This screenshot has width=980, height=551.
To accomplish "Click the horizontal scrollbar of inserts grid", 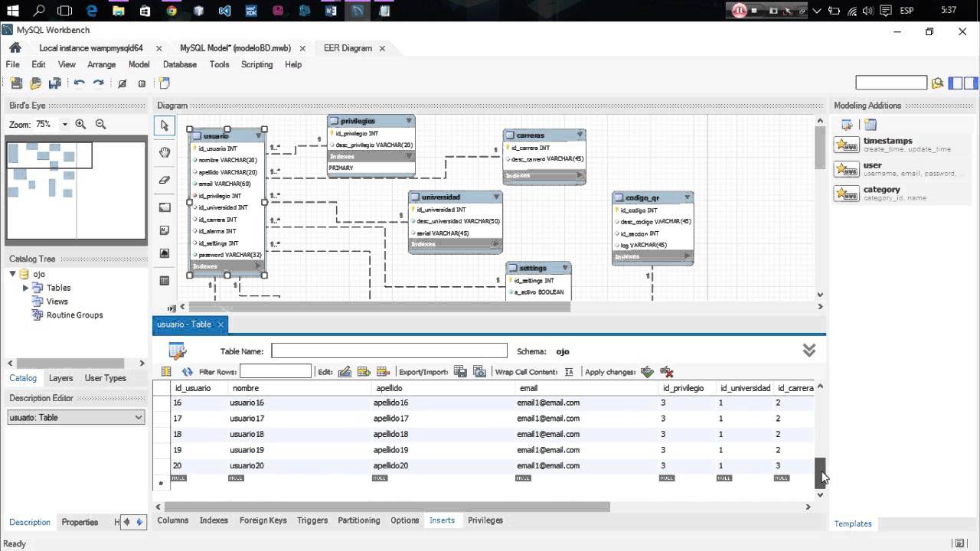I will coord(387,507).
